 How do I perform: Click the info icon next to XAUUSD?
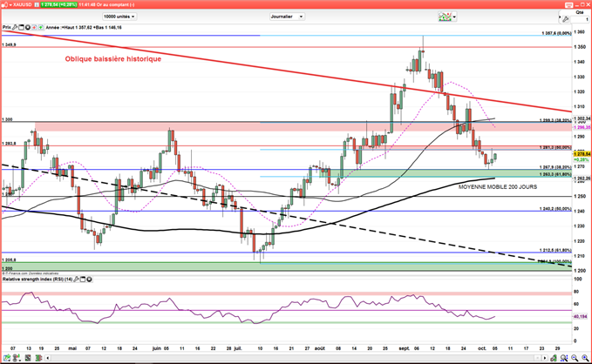click(37, 4)
